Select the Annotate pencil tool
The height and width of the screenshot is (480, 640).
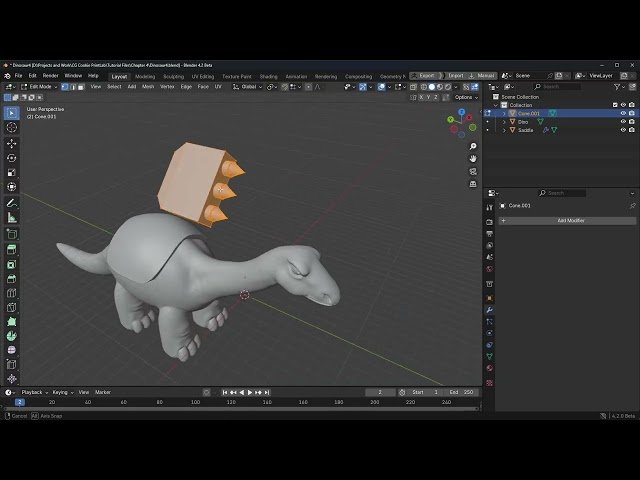pos(12,203)
